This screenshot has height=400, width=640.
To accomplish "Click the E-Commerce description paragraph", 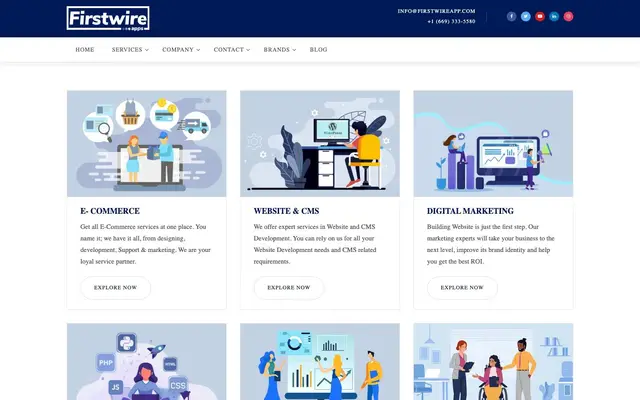I will (x=145, y=244).
